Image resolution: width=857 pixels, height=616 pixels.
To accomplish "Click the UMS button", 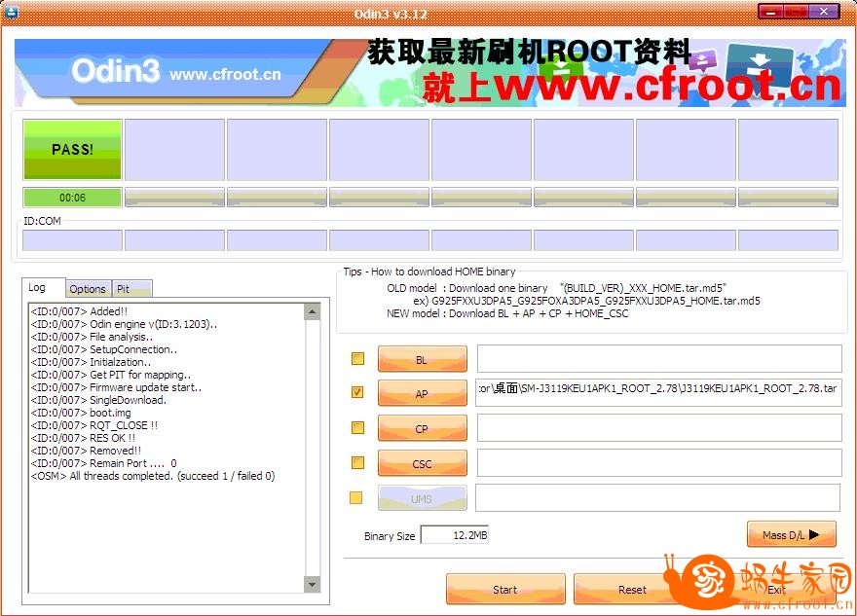I will point(423,498).
